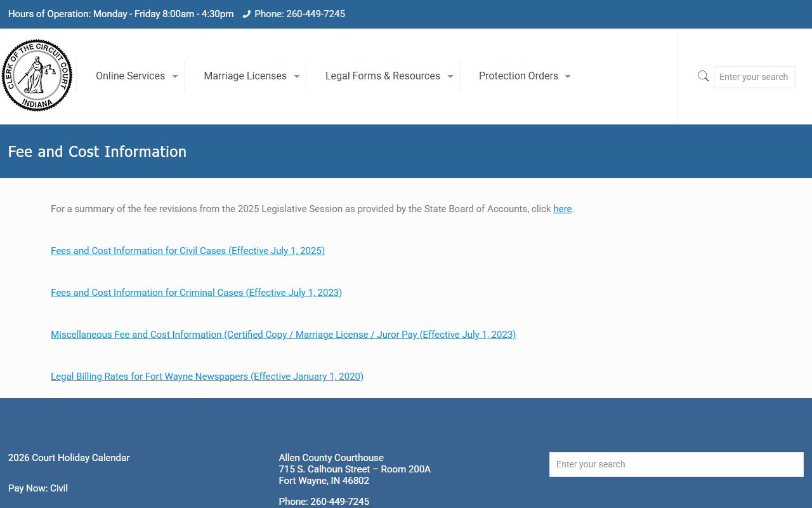812x508 pixels.
Task: Open Fees and Cost Information for Criminal Cases
Action: [x=196, y=293]
